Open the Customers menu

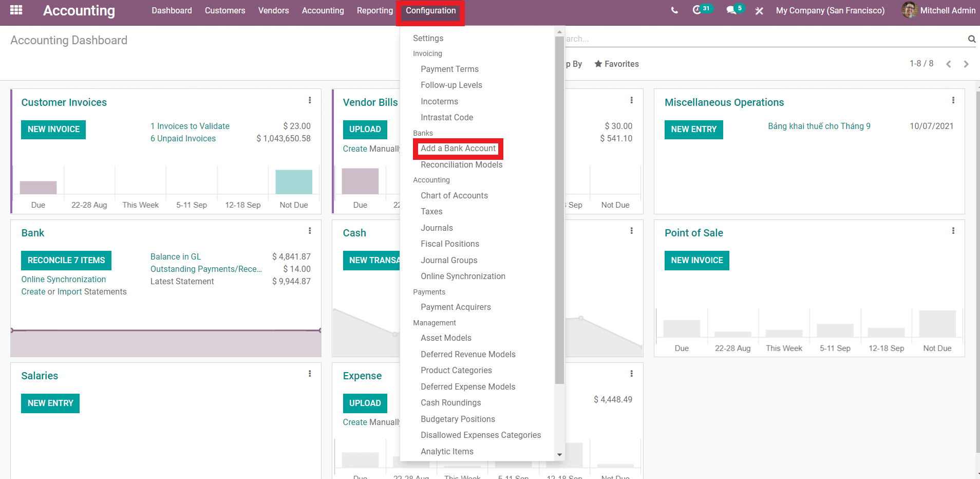tap(225, 10)
